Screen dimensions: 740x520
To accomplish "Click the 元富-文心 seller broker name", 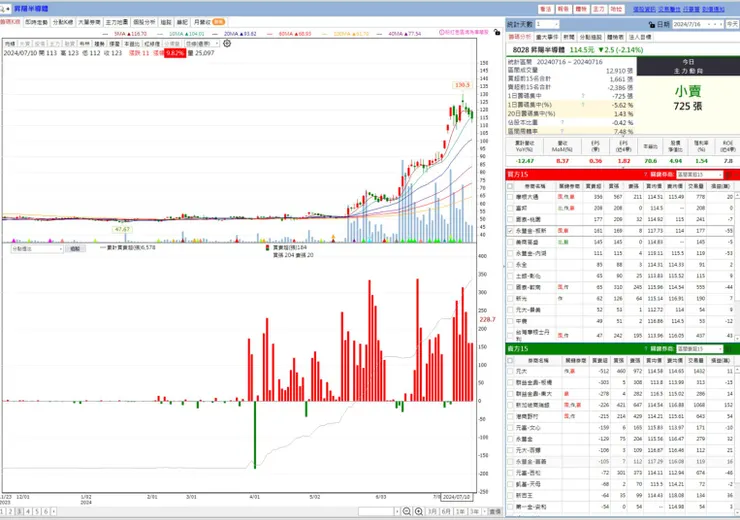I will click(x=528, y=428).
